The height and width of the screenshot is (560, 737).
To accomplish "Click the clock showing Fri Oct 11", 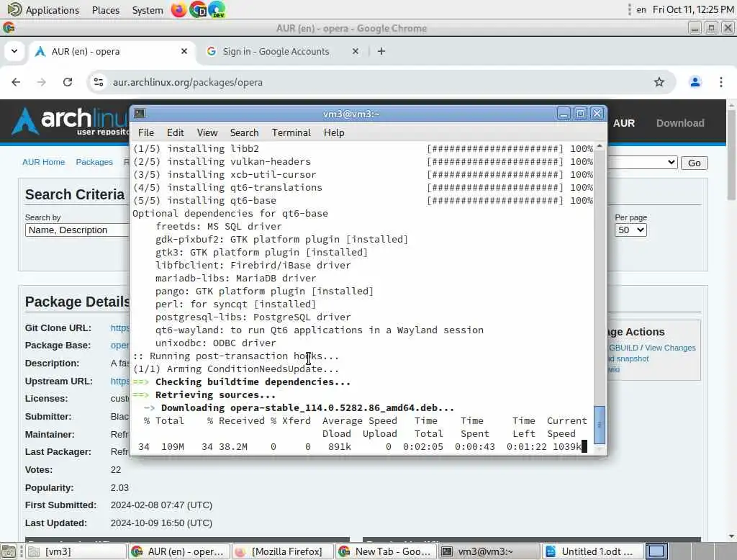I will tap(693, 9).
